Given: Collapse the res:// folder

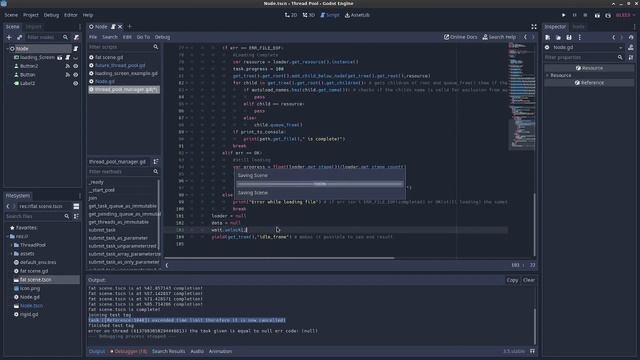Looking at the screenshot, I should (x=7, y=236).
